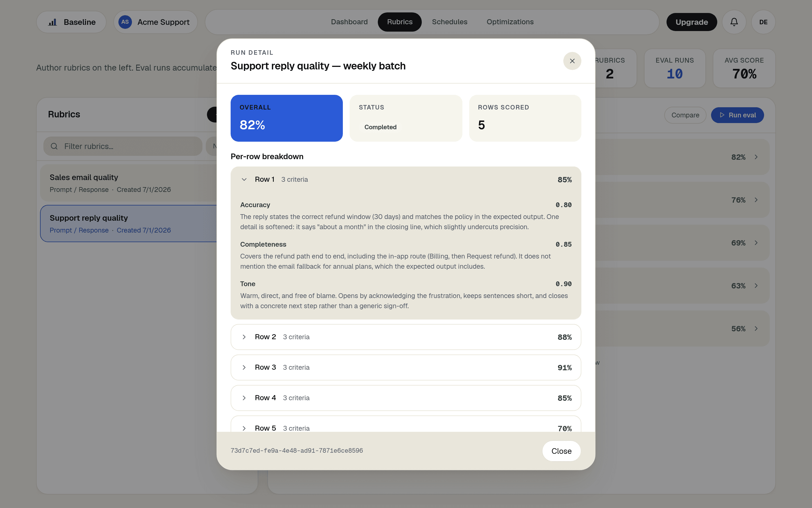
Task: Go to the Dashboard tab
Action: (349, 22)
